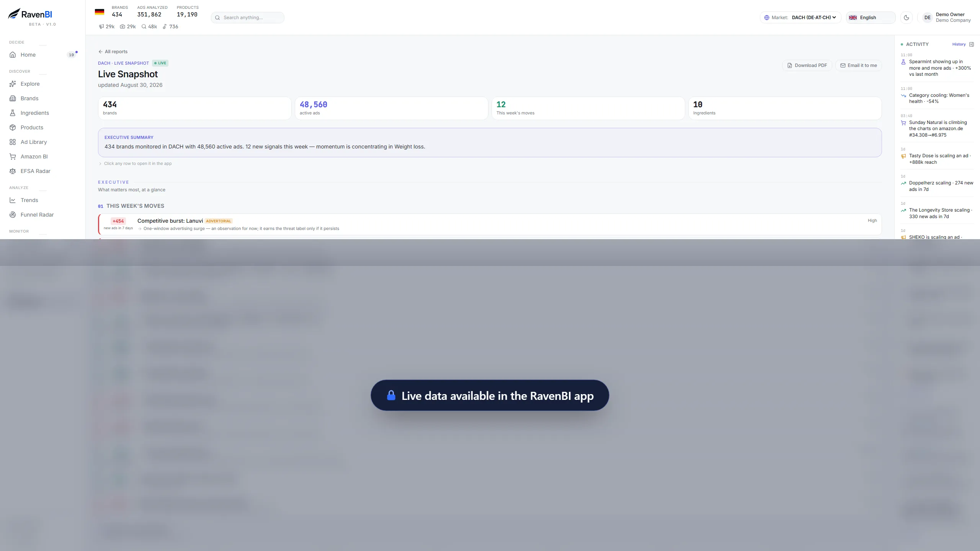
Task: Download the report as PDF
Action: [x=807, y=65]
